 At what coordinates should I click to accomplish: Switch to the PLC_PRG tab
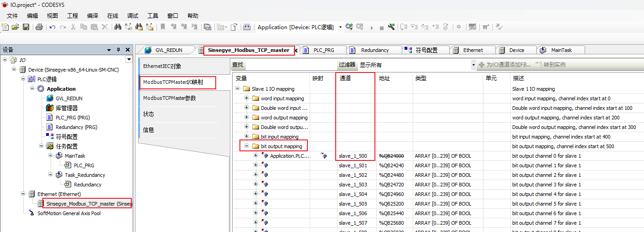(324, 50)
